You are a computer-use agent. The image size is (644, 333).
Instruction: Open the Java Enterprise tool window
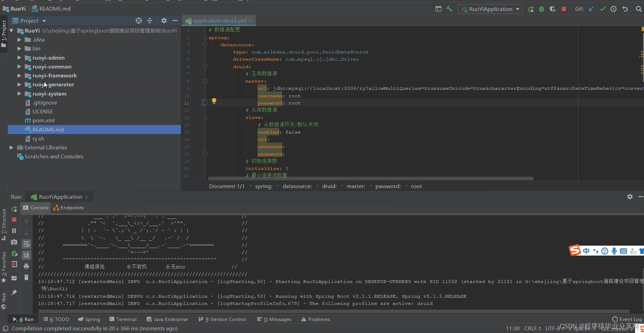[x=167, y=319]
